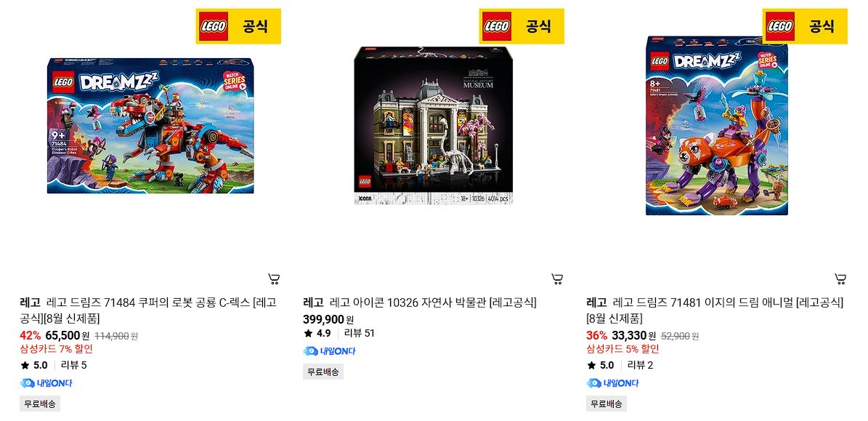Click the 내일ON다 delivery icon under 71481
The image size is (868, 421).
pyautogui.click(x=613, y=382)
